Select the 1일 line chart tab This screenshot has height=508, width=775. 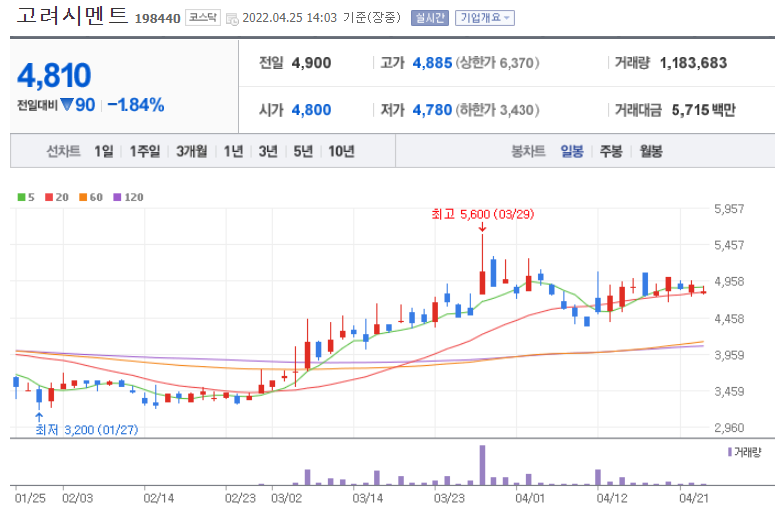tap(104, 151)
